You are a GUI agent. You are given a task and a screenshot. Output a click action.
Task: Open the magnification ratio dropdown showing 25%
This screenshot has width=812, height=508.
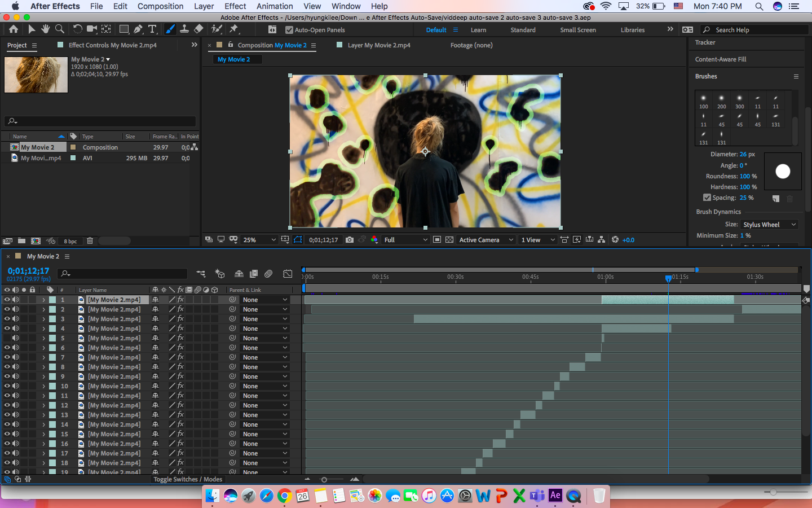point(258,239)
